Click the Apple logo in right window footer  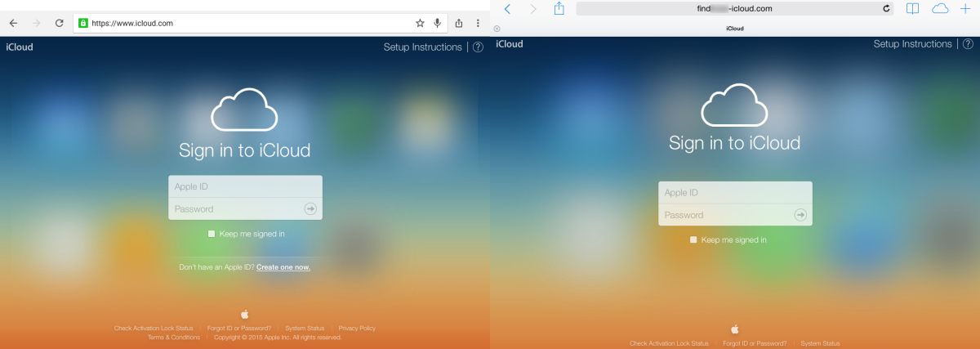(x=735, y=329)
